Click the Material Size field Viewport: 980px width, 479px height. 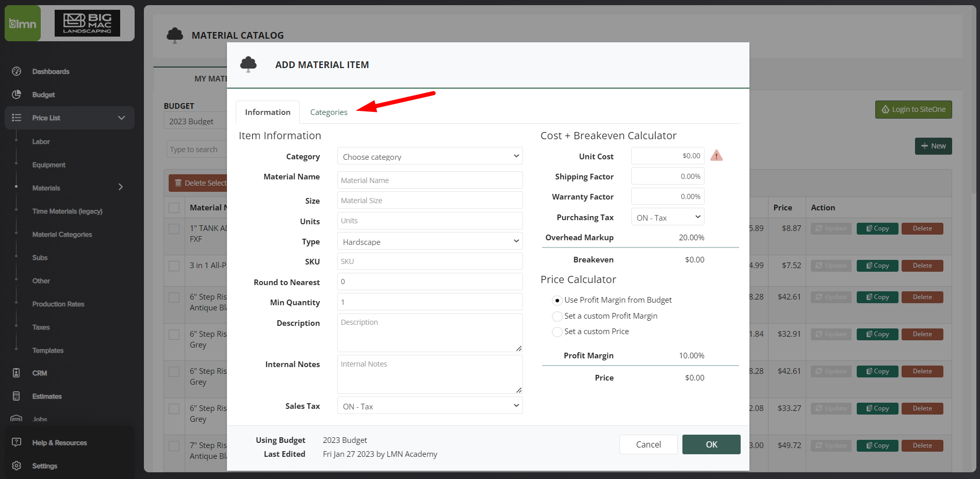430,200
